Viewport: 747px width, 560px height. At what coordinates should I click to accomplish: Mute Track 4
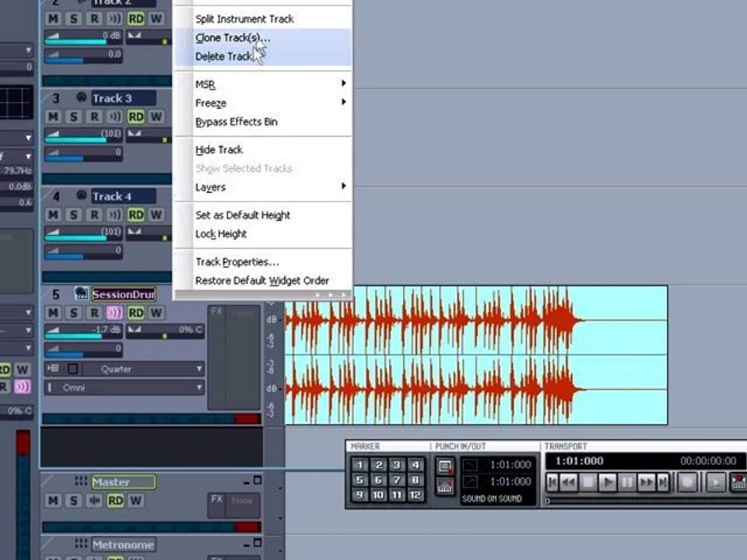(x=53, y=215)
